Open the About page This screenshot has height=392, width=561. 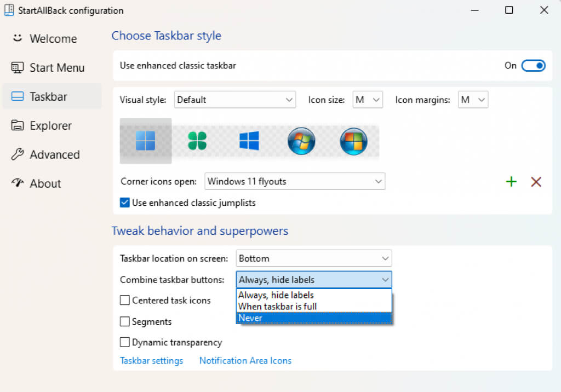click(x=45, y=183)
